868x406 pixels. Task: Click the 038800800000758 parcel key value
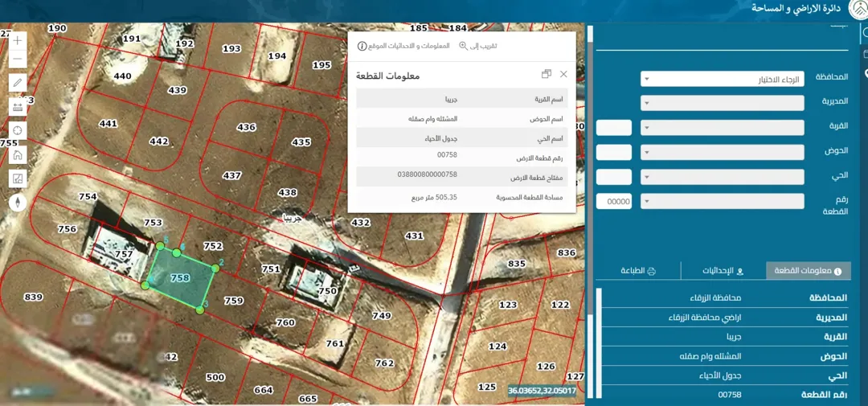pyautogui.click(x=428, y=174)
